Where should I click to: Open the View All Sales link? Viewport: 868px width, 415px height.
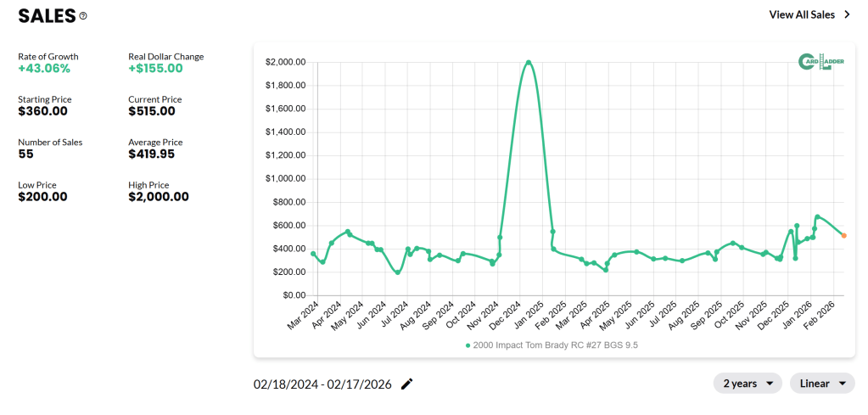(802, 14)
